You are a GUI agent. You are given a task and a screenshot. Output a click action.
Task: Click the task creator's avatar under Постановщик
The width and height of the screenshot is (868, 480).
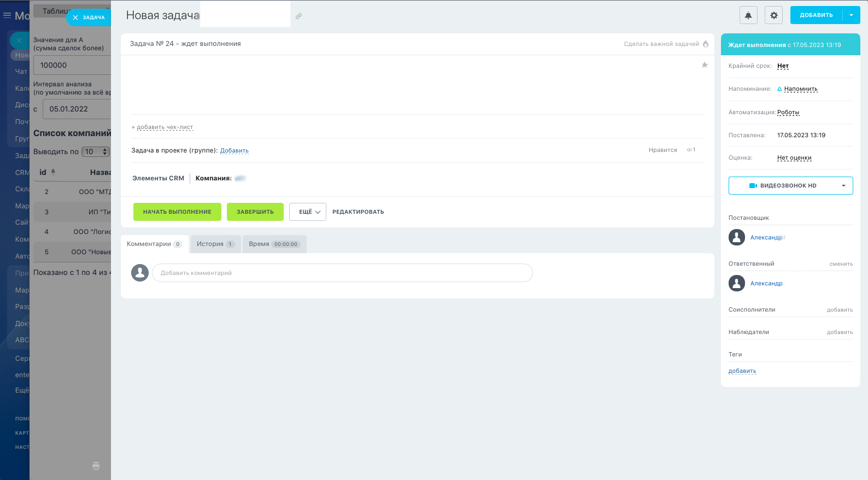point(737,237)
